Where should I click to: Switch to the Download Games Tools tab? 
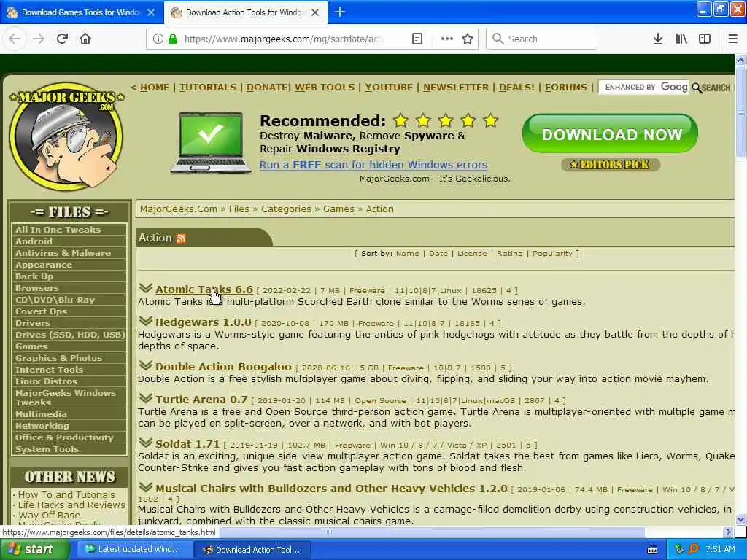click(82, 12)
